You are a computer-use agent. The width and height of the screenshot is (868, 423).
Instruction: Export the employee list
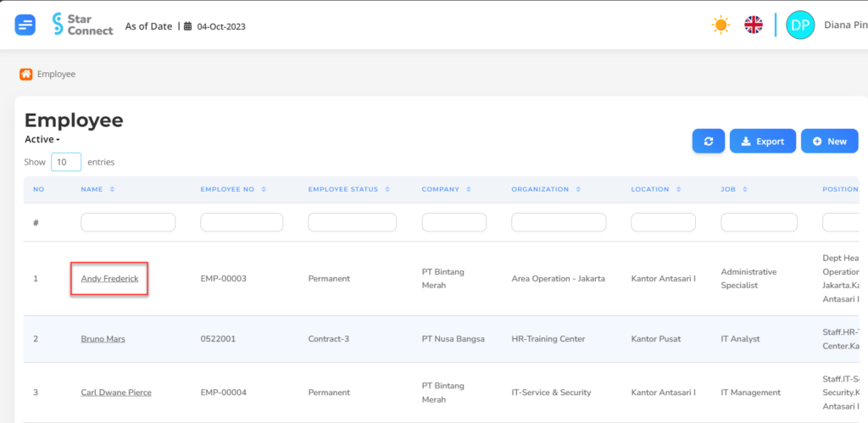point(763,142)
